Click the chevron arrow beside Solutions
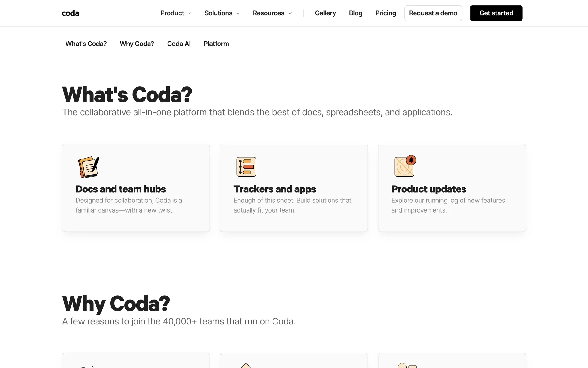 238,13
